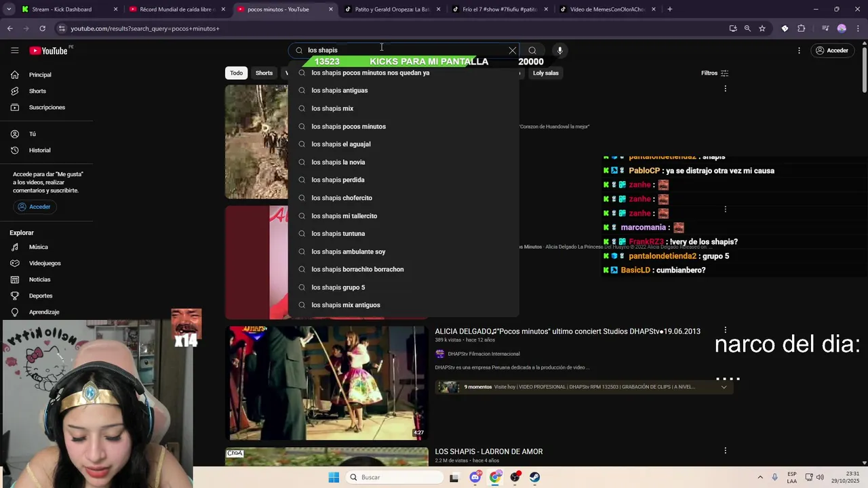Open 'LOS SHAPIS - LADRON DE AMOR' video
This screenshot has width=868, height=488.
click(x=489, y=451)
